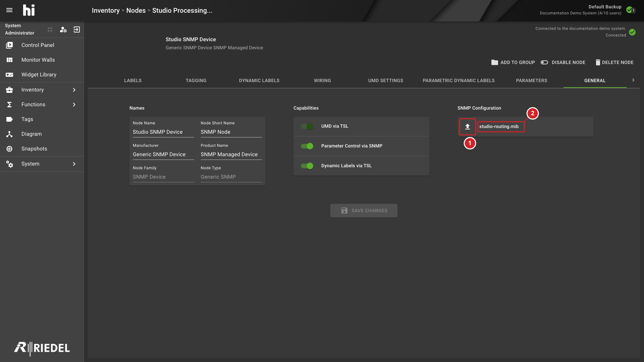Show more tabs with the right chevron

click(633, 80)
